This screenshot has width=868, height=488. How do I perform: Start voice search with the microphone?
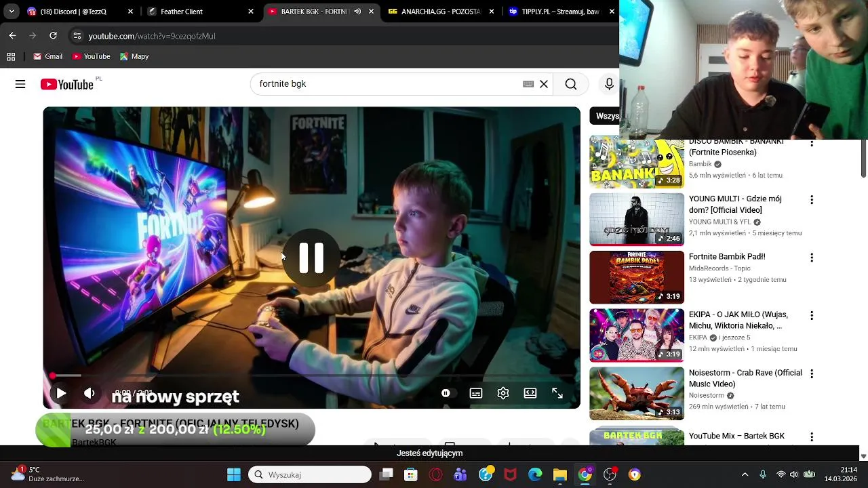[609, 84]
